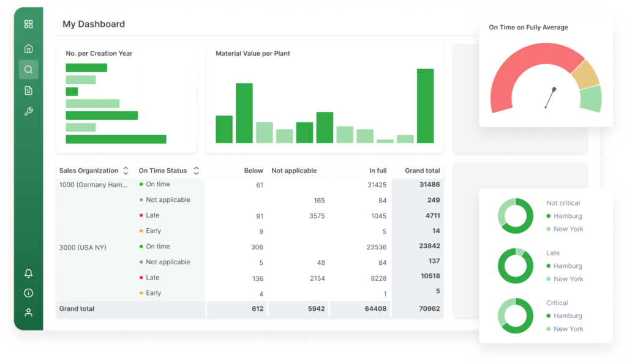Click the Not applicable column header
627x364 pixels.
(295, 170)
